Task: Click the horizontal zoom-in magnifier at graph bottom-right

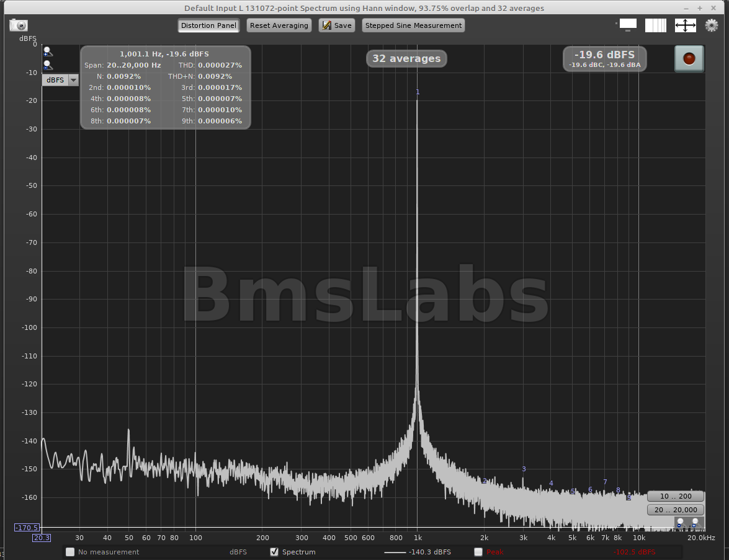Action: click(x=695, y=523)
